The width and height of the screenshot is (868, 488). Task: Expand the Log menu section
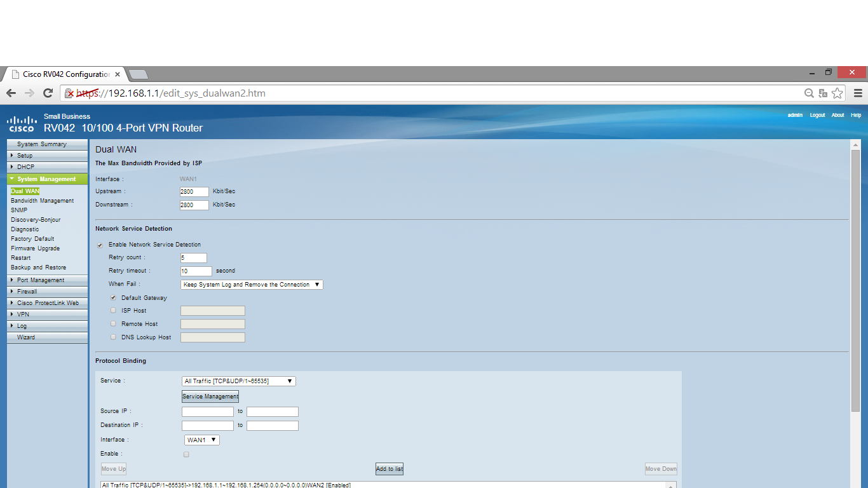48,326
